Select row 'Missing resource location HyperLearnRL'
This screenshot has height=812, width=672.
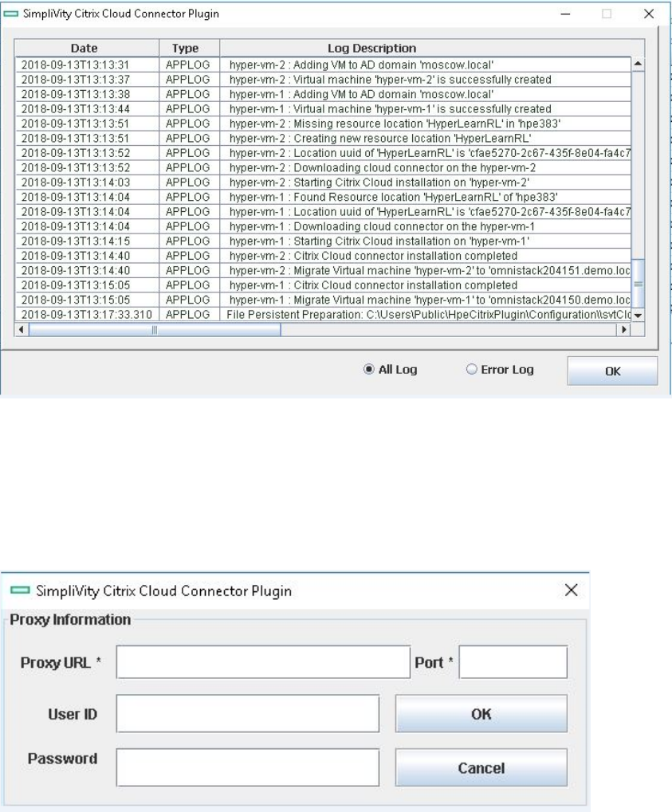[323, 124]
